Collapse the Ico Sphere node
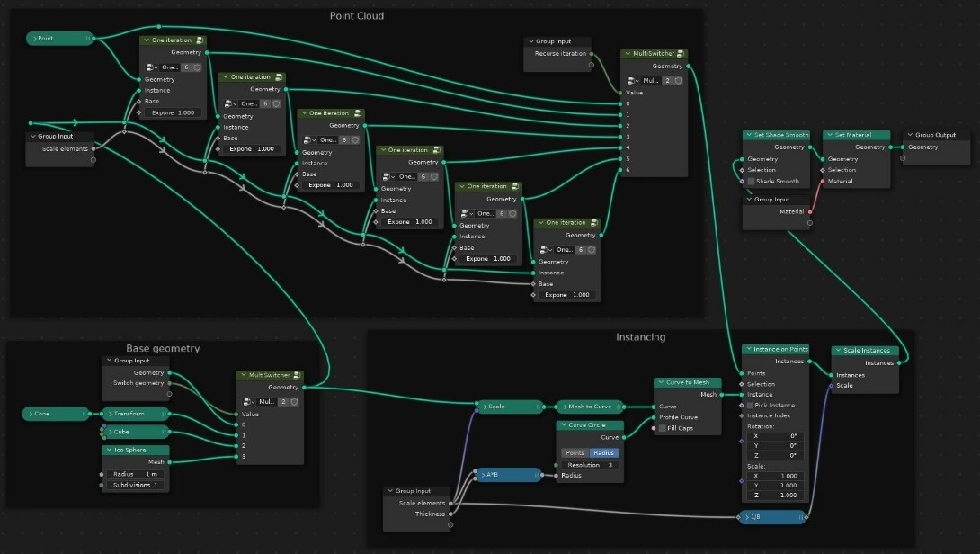 click(x=110, y=451)
